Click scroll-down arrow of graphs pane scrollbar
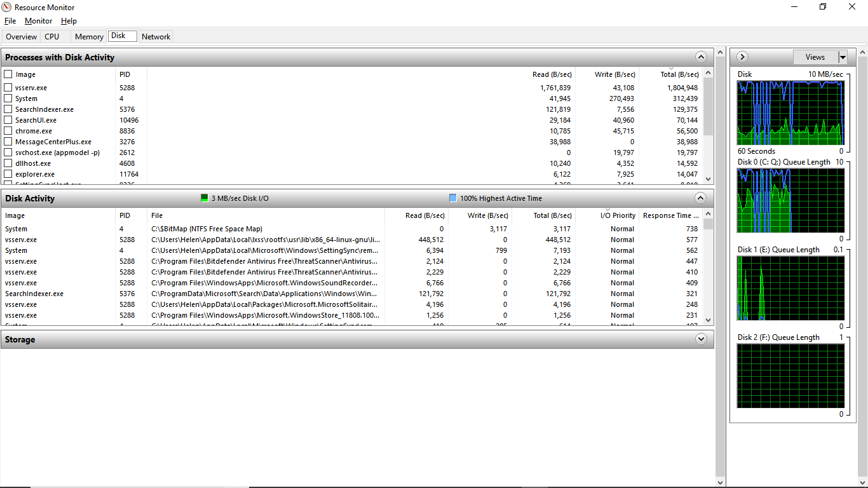 pos(862,482)
